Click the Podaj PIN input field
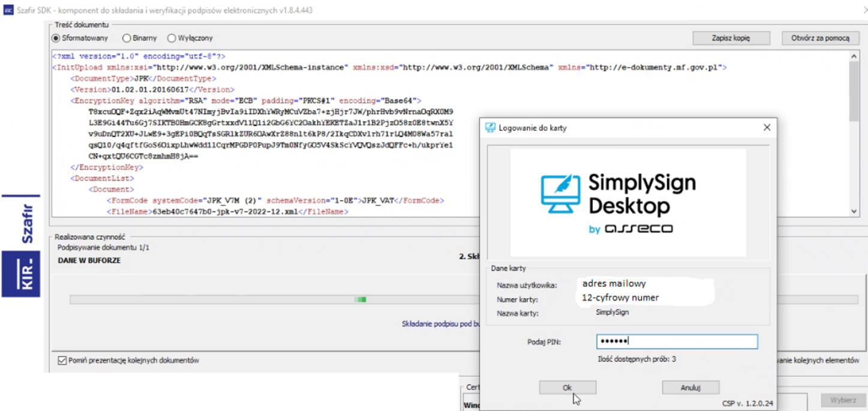The image size is (868, 411). [x=677, y=341]
